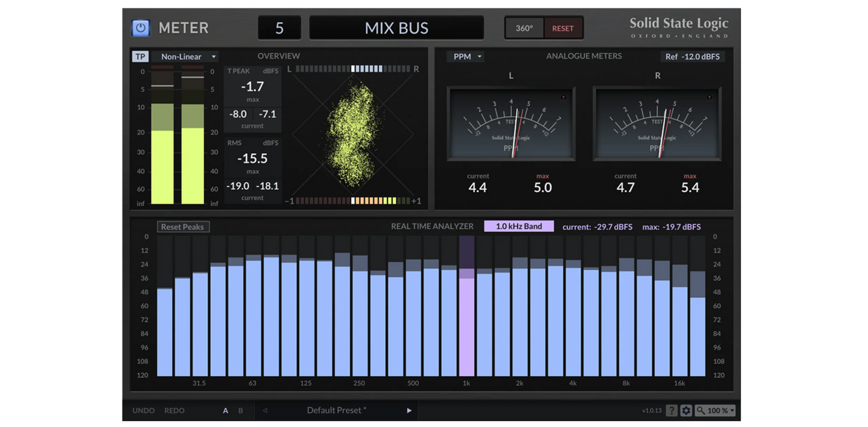Select the 125 Hz analyzer bar
The height and width of the screenshot is (427, 868).
[307, 306]
